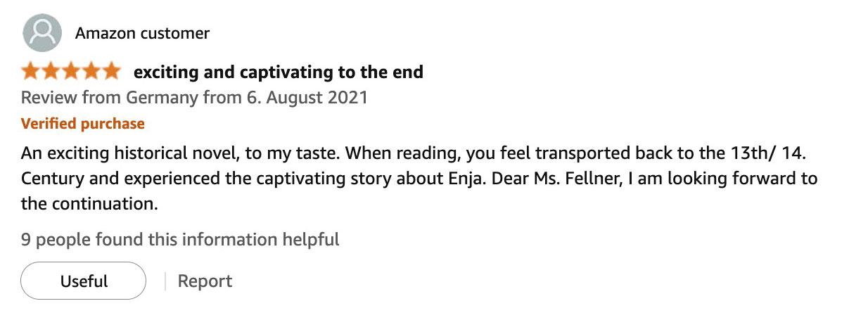The width and height of the screenshot is (868, 313).
Task: Click the gray reviewer avatar icon
Action: [x=42, y=33]
